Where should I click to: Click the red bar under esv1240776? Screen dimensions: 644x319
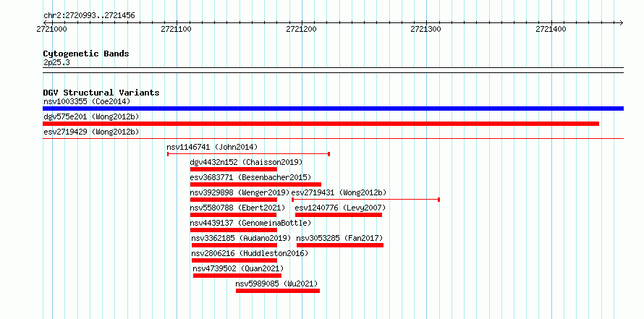pos(339,215)
